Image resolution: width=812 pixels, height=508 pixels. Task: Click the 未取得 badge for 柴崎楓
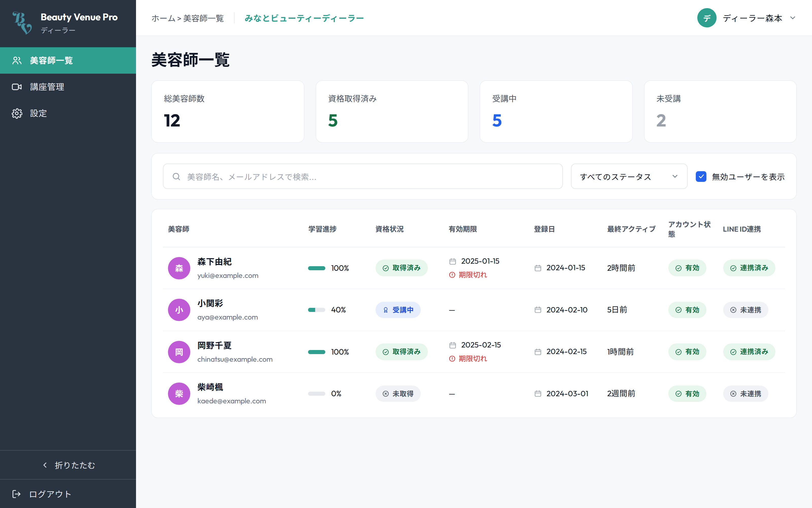(398, 393)
